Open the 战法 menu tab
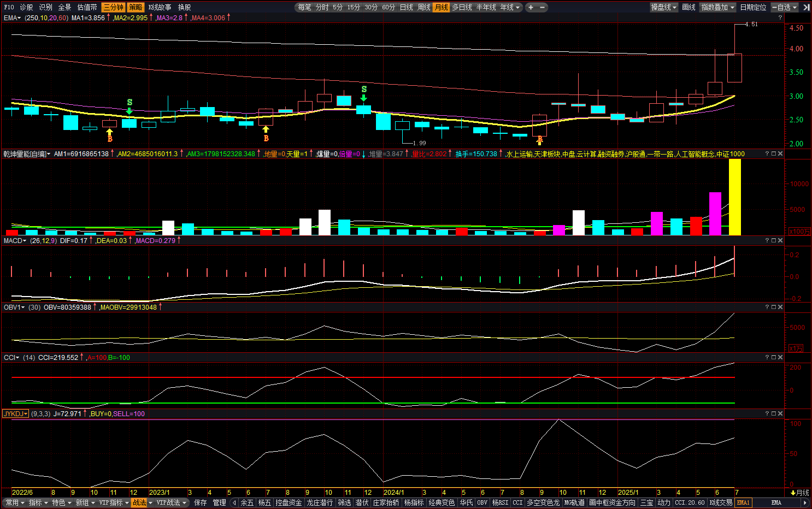Screen dimensions: 812x509 (x=139, y=502)
